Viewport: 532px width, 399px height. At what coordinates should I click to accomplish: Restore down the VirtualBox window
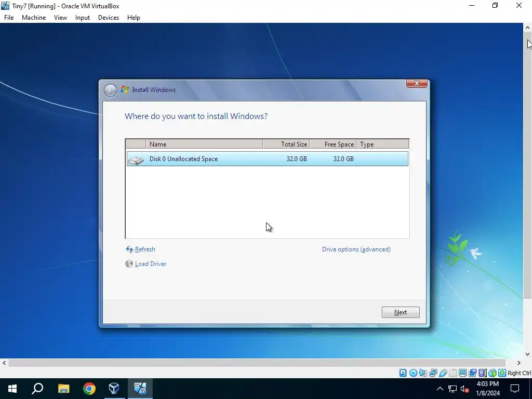point(495,6)
